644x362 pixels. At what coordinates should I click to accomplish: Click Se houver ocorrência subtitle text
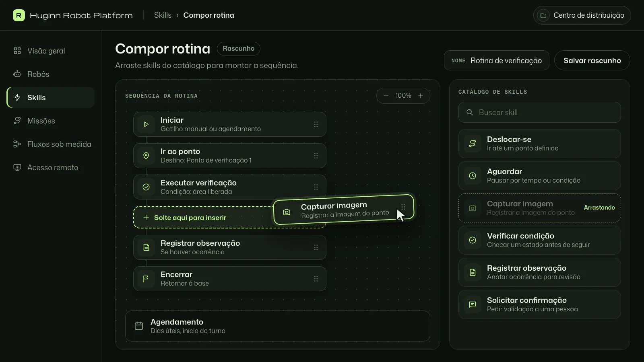point(192,252)
